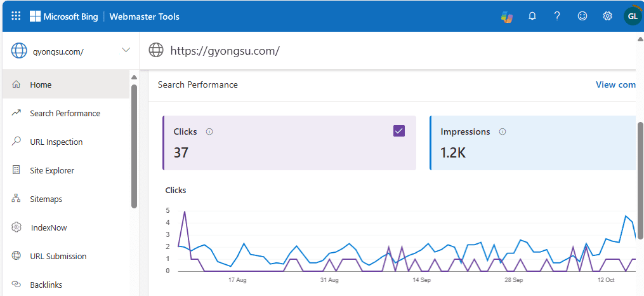
Task: Open Search Performance in the sidebar
Action: (65, 113)
